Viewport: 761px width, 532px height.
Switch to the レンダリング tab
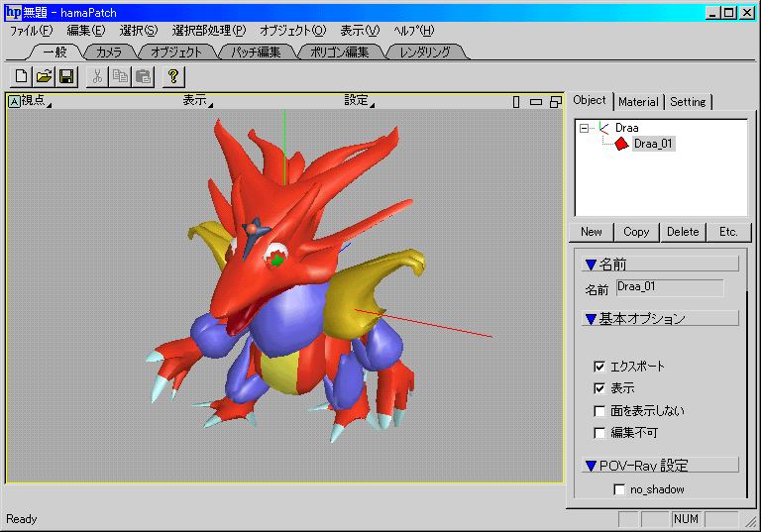pyautogui.click(x=425, y=52)
